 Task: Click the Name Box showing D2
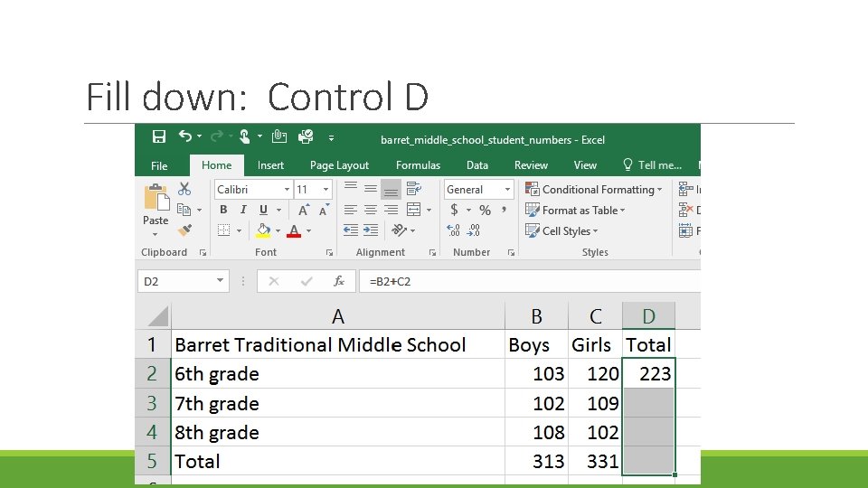[184, 281]
